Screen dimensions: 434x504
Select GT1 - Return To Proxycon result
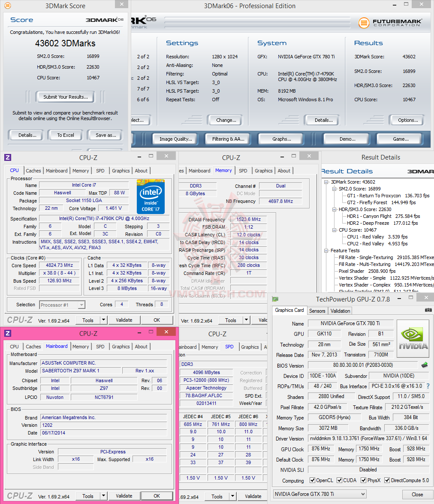pos(374,196)
